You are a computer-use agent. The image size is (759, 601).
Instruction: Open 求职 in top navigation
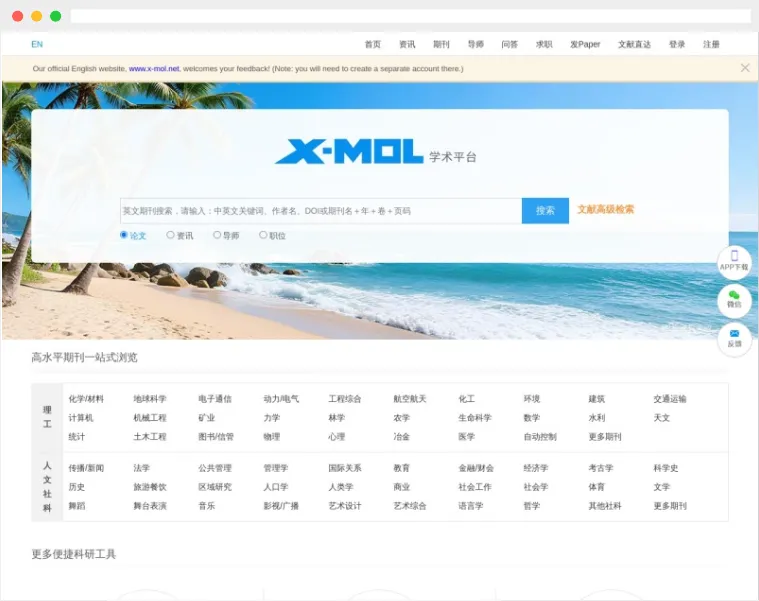click(544, 45)
